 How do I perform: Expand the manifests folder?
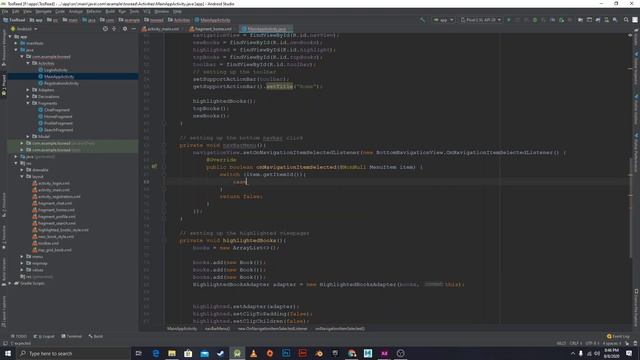pos(16,43)
